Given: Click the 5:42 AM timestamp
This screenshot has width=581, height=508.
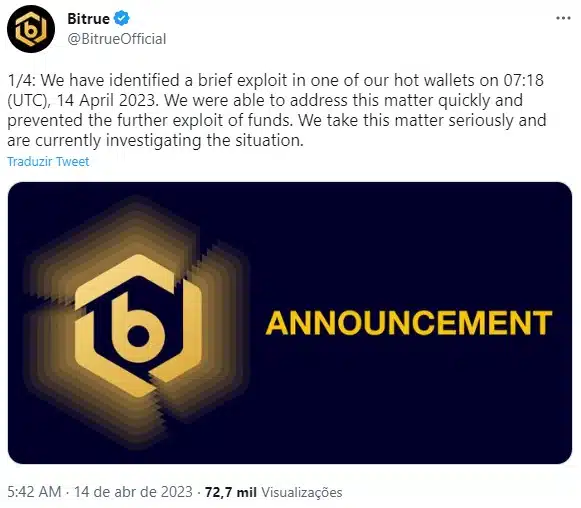Looking at the screenshot, I should [x=34, y=492].
